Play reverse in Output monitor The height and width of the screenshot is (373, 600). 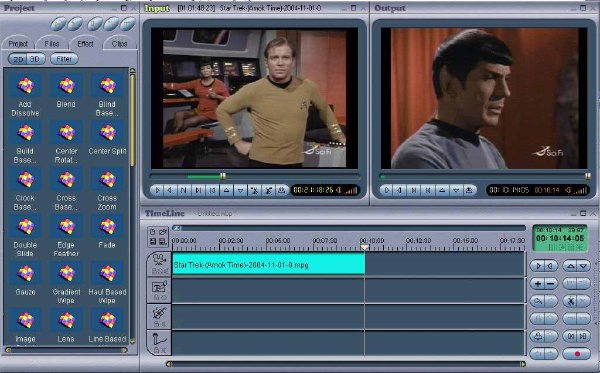(x=400, y=190)
